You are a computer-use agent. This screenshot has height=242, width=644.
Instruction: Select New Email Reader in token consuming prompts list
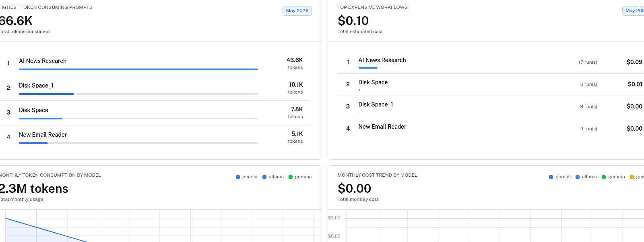pos(43,135)
